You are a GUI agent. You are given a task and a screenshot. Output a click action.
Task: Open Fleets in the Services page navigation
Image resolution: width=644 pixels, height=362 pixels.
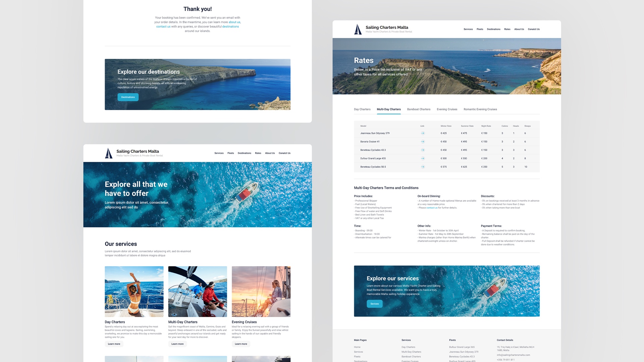coord(231,153)
